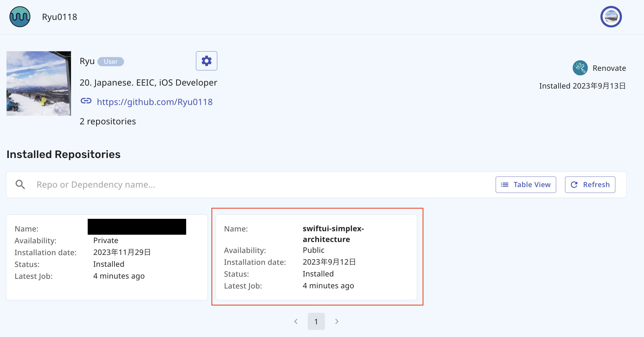Open the user avatar menu top right
The width and height of the screenshot is (644, 337).
(x=611, y=17)
